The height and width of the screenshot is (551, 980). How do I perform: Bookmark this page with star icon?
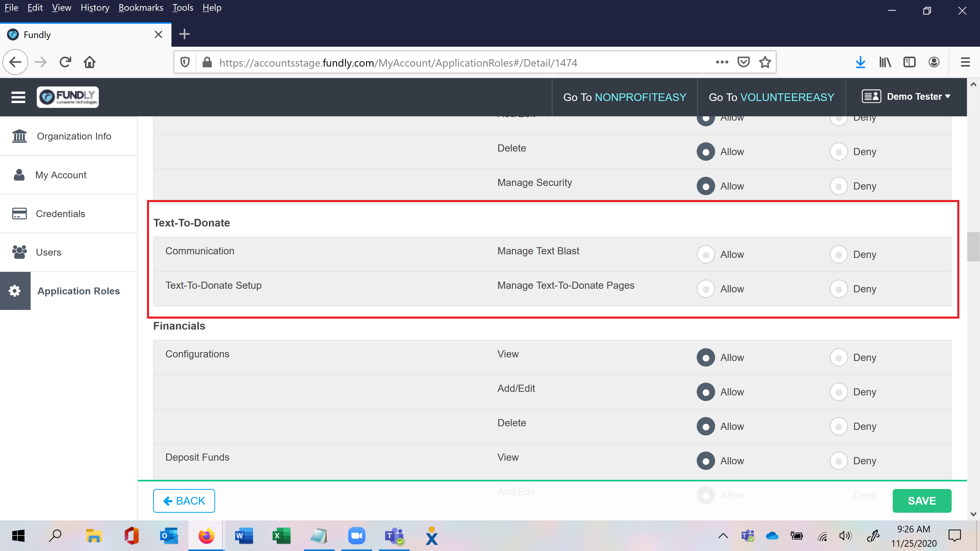(765, 62)
